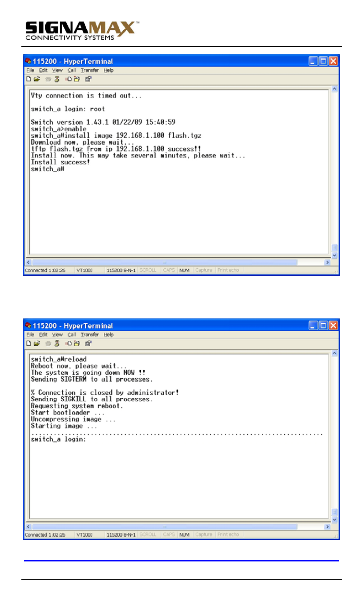Click the Call phone icon in the reload window

click(x=48, y=343)
